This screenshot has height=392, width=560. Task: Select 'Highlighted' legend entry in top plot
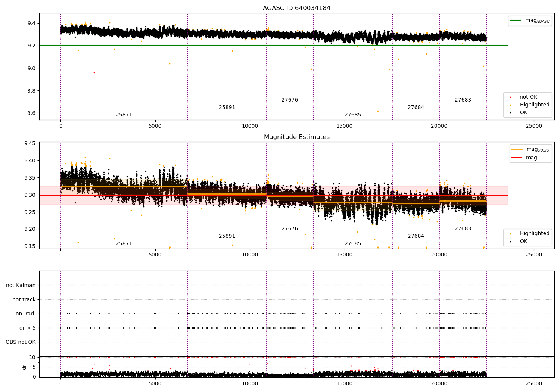pyautogui.click(x=530, y=105)
